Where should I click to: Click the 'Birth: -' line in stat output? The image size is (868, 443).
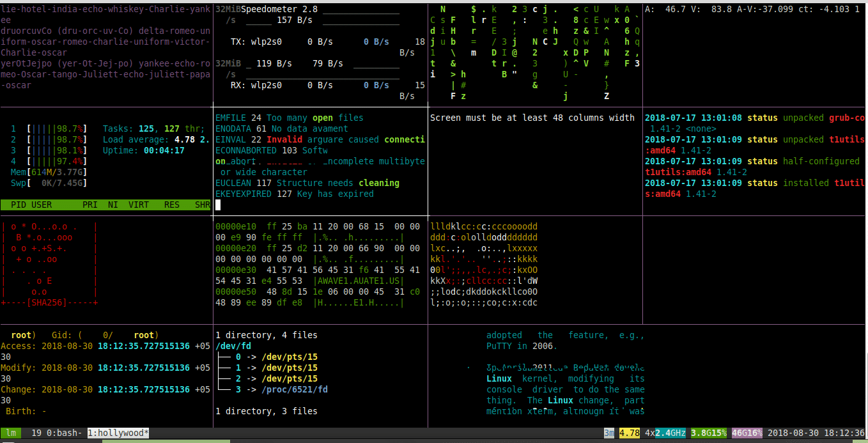(26, 411)
